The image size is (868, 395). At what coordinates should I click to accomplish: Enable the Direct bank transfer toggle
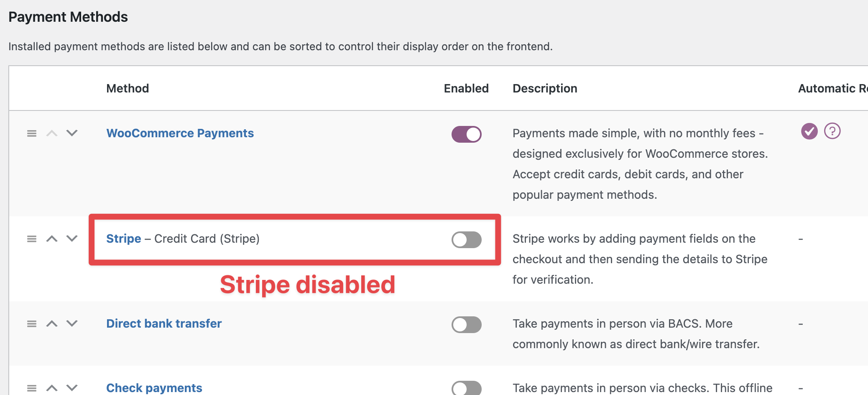click(466, 325)
